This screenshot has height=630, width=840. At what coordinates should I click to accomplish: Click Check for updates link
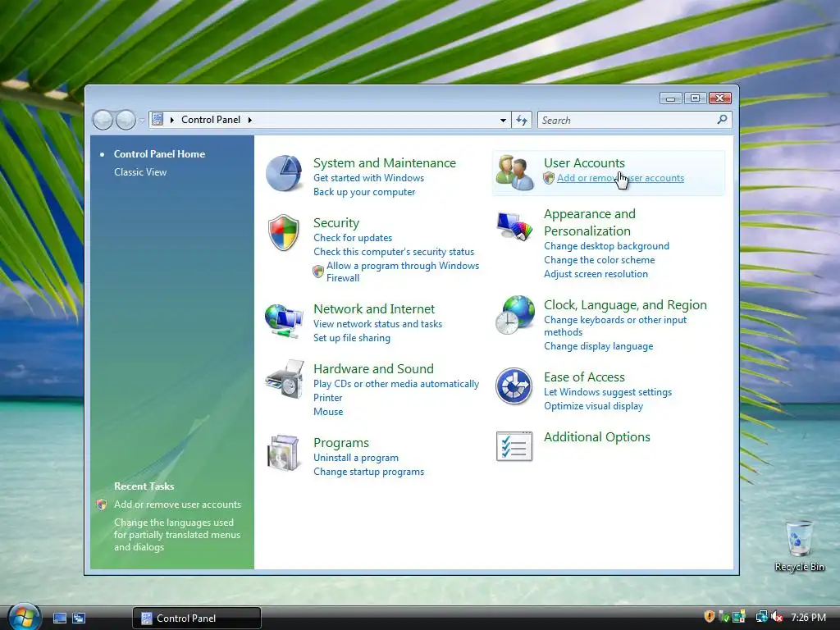(x=353, y=238)
